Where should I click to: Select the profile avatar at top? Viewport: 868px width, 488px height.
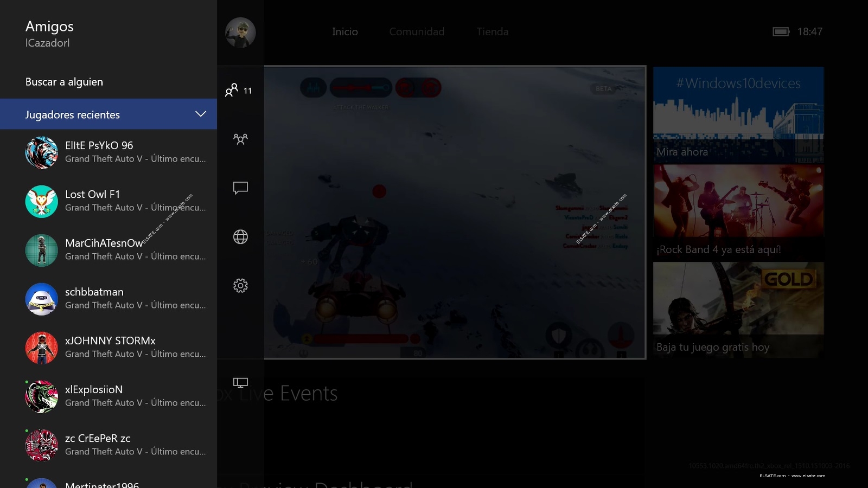240,33
